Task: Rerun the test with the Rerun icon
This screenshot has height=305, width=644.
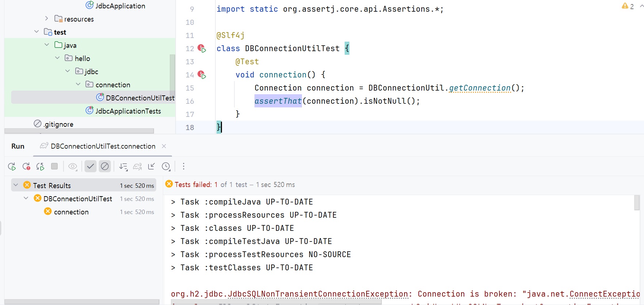Action: point(12,167)
